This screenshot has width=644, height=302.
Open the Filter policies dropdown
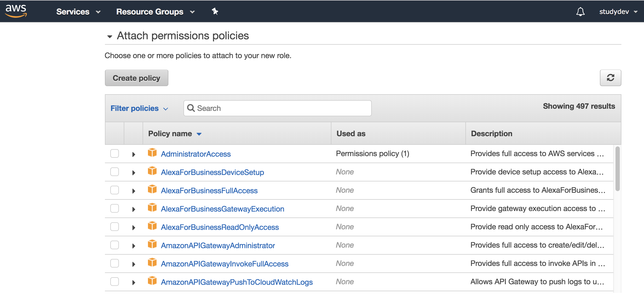pos(139,108)
